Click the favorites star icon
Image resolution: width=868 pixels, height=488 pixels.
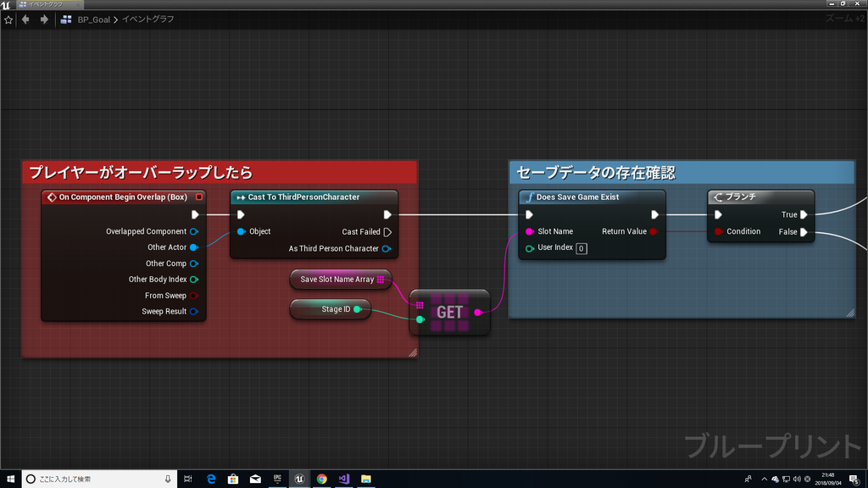(x=8, y=19)
